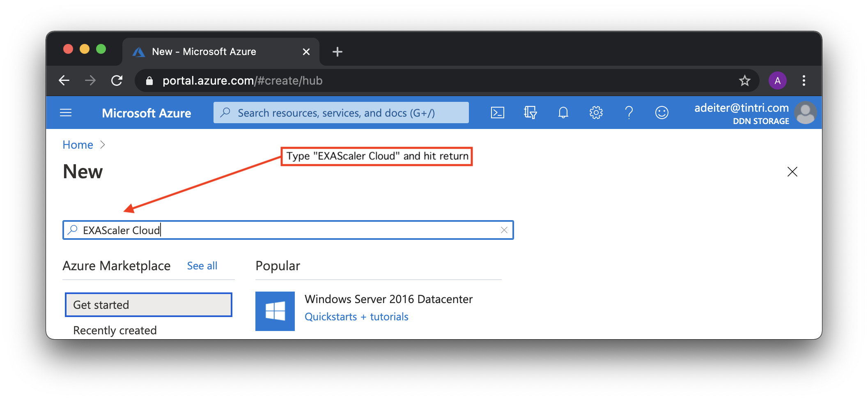The image size is (868, 400).
Task: Reload the page in the browser
Action: [x=117, y=80]
